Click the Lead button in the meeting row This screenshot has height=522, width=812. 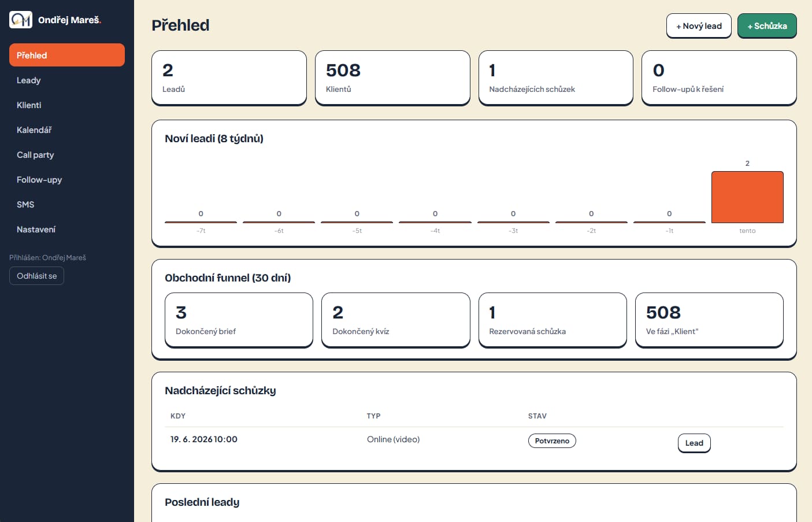coord(694,443)
